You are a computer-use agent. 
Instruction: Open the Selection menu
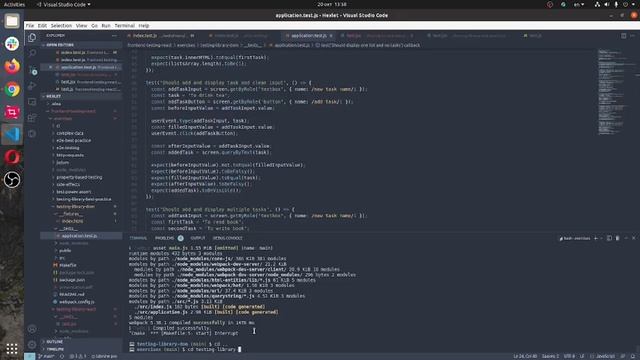pos(61,25)
